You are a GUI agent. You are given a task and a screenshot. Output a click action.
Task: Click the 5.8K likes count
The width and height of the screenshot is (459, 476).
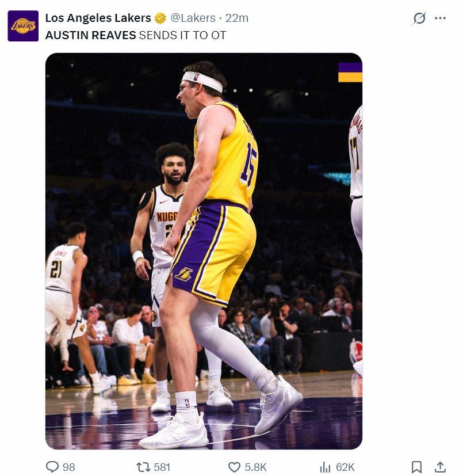255,467
